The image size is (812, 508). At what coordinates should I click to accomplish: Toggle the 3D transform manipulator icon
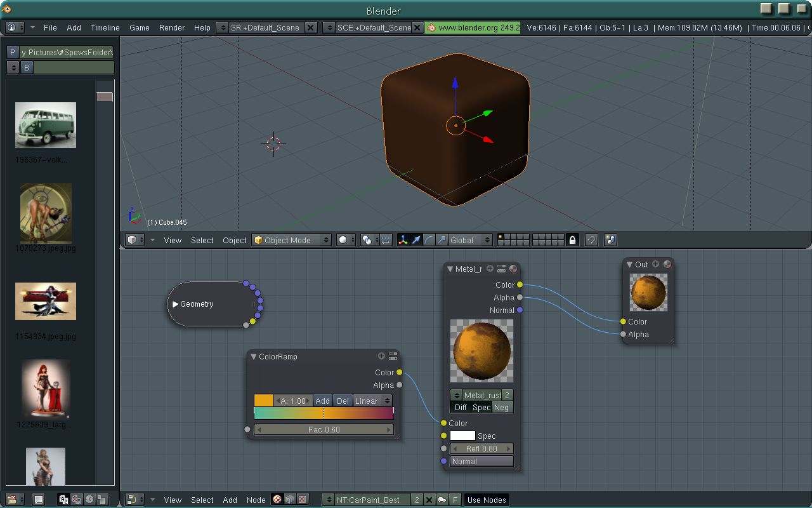403,240
